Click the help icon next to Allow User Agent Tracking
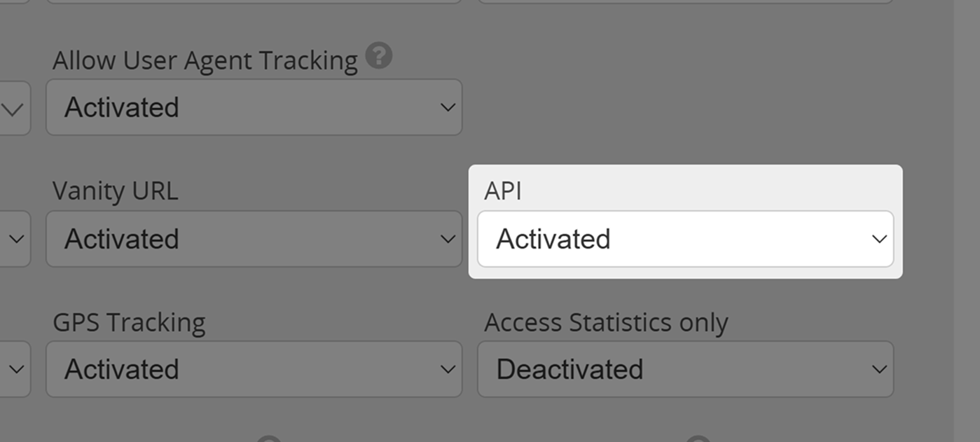Image resolution: width=980 pixels, height=442 pixels. click(378, 56)
